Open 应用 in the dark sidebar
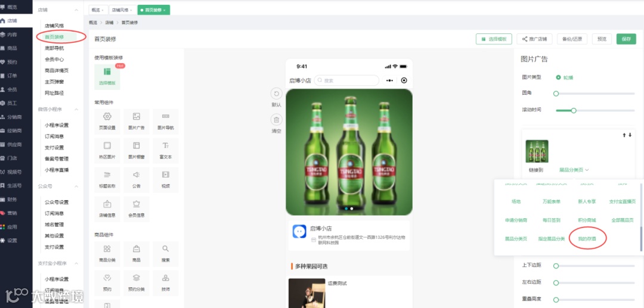Viewport: 644px width, 308px height. [13, 227]
